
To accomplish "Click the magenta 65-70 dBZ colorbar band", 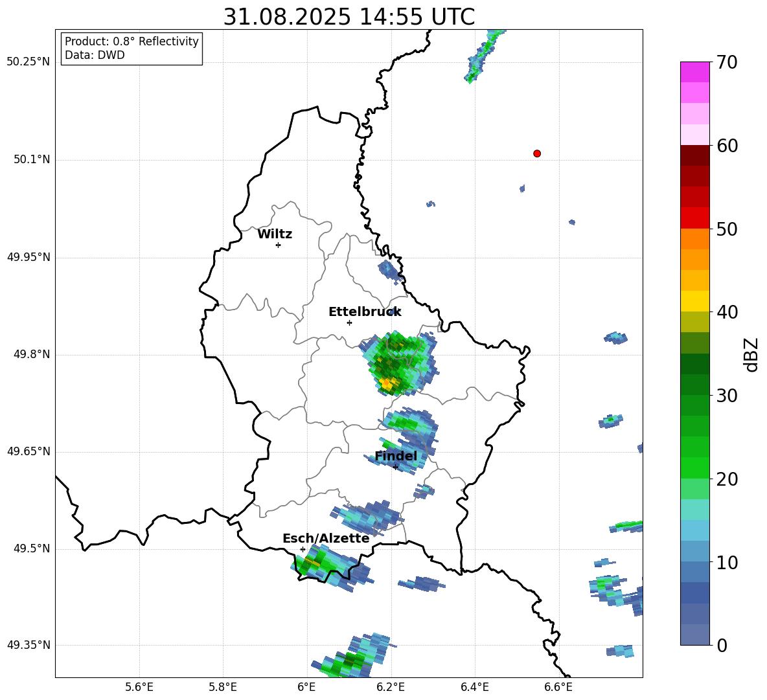I will pyautogui.click(x=694, y=82).
